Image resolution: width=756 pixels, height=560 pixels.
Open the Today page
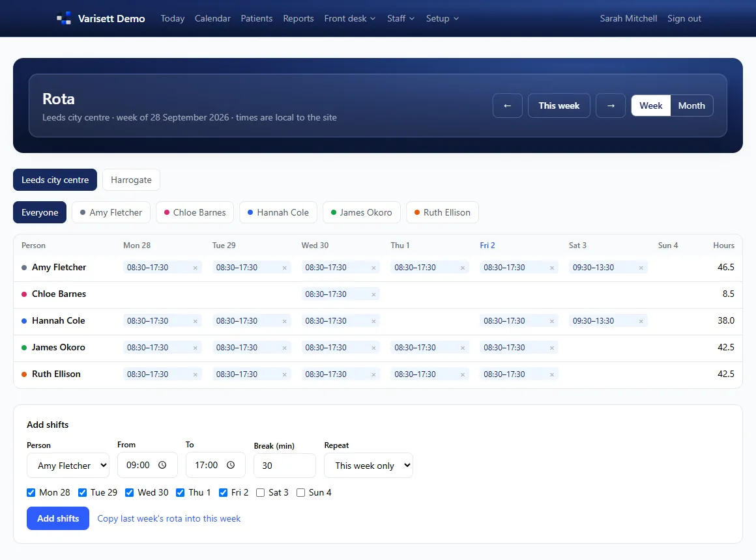click(x=173, y=18)
